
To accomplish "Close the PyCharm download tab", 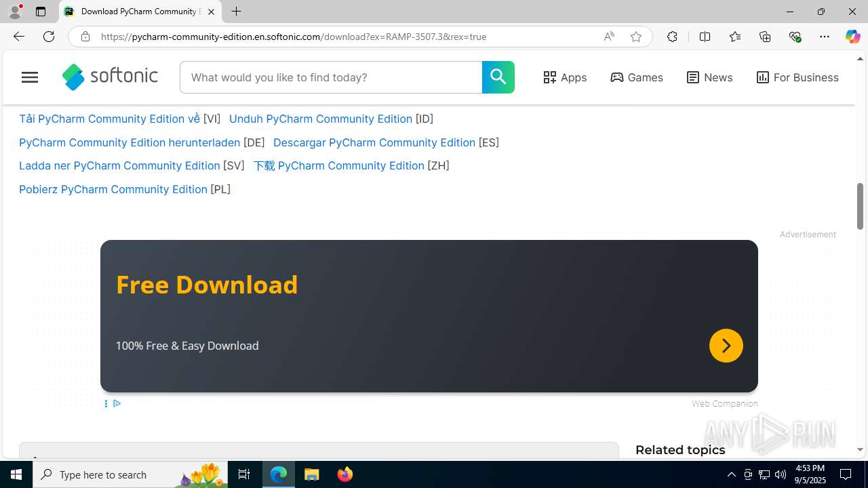I will pyautogui.click(x=211, y=12).
